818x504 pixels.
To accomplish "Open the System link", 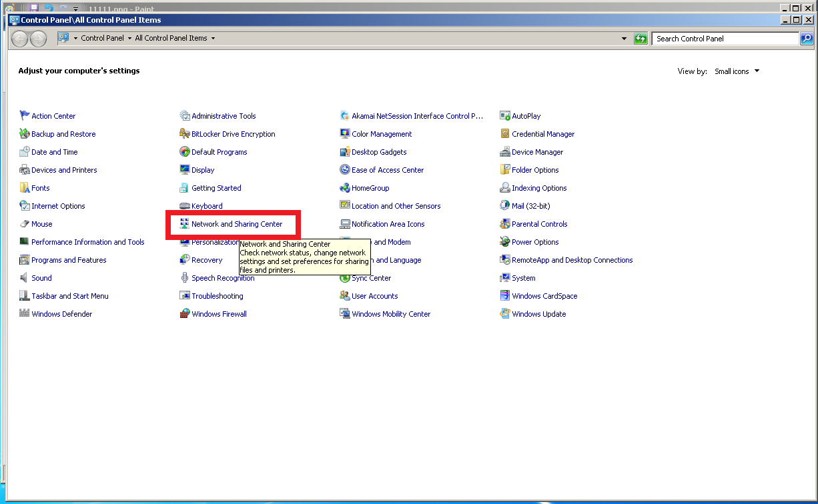I will click(524, 278).
